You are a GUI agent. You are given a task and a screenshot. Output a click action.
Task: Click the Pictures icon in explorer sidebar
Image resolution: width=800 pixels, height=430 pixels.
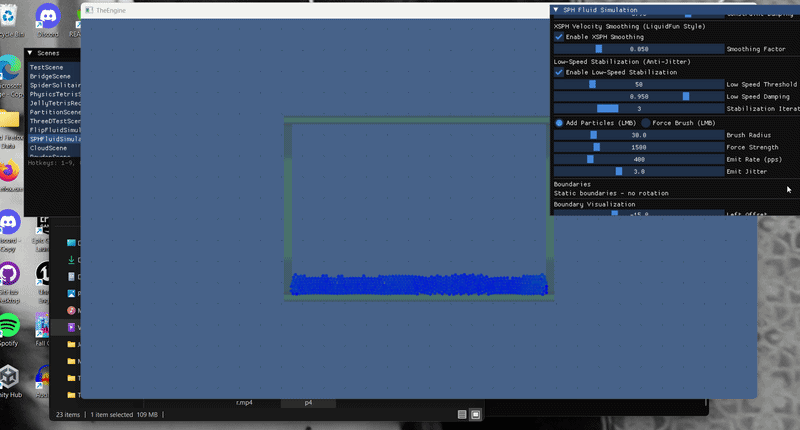[x=71, y=293]
